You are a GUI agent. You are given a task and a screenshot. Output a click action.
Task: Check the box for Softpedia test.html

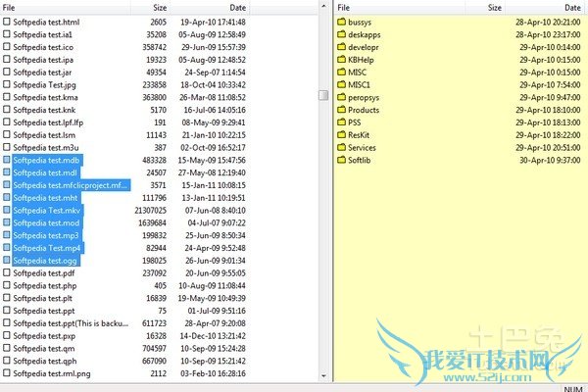tap(7, 22)
